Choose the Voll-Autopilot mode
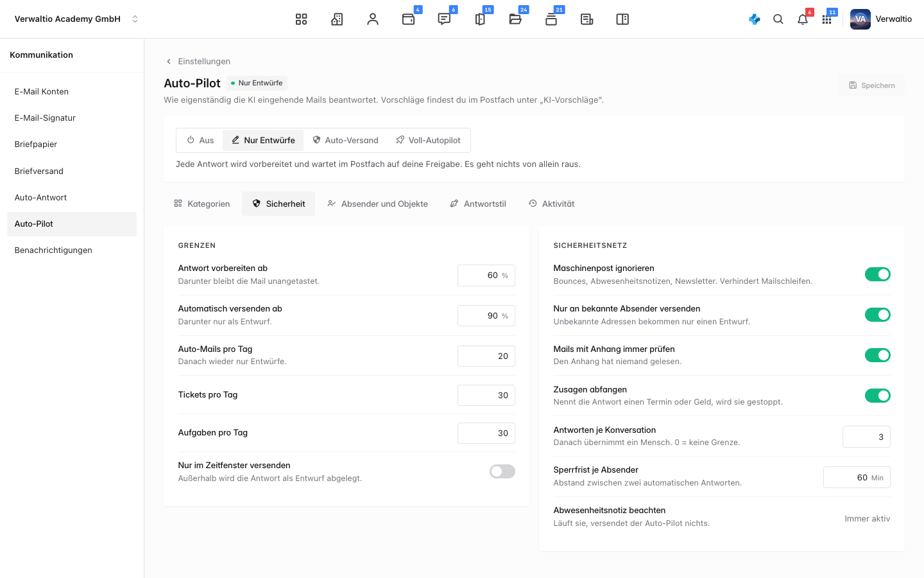This screenshot has height=578, width=924. point(428,140)
